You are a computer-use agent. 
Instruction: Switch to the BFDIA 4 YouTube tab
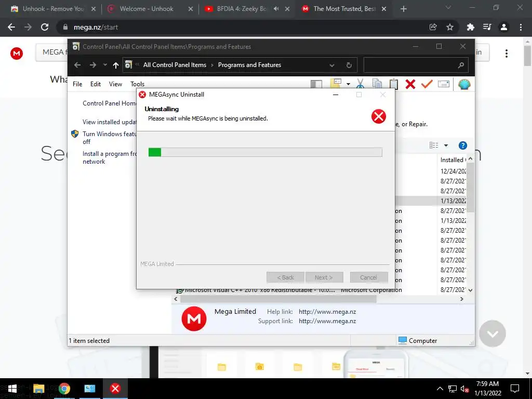point(241,9)
